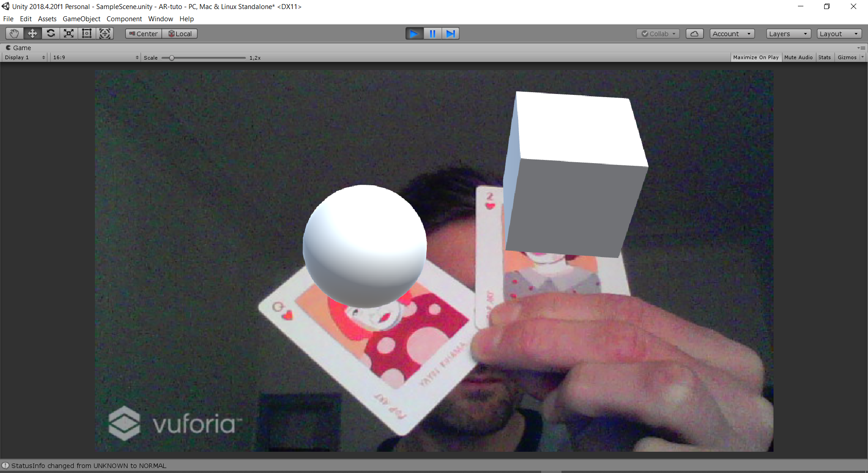Image resolution: width=868 pixels, height=473 pixels.
Task: Select the Rect Transform tool
Action: click(x=87, y=33)
